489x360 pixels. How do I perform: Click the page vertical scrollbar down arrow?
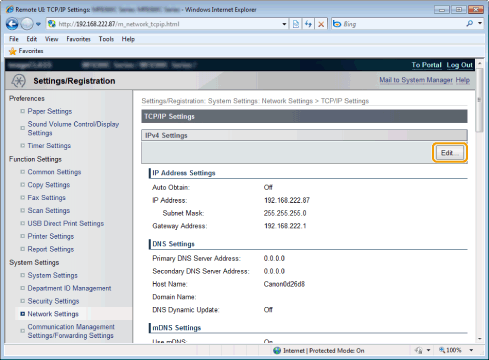480,339
